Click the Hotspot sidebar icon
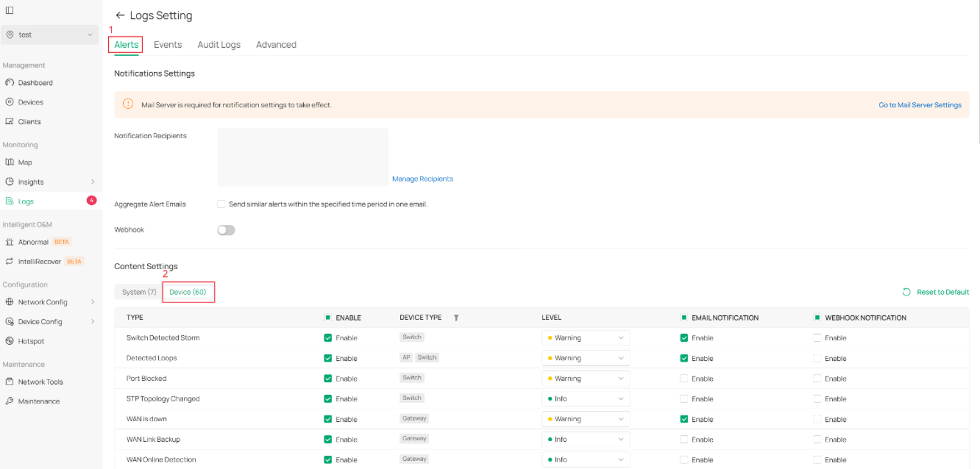This screenshot has height=469, width=980. 9,341
